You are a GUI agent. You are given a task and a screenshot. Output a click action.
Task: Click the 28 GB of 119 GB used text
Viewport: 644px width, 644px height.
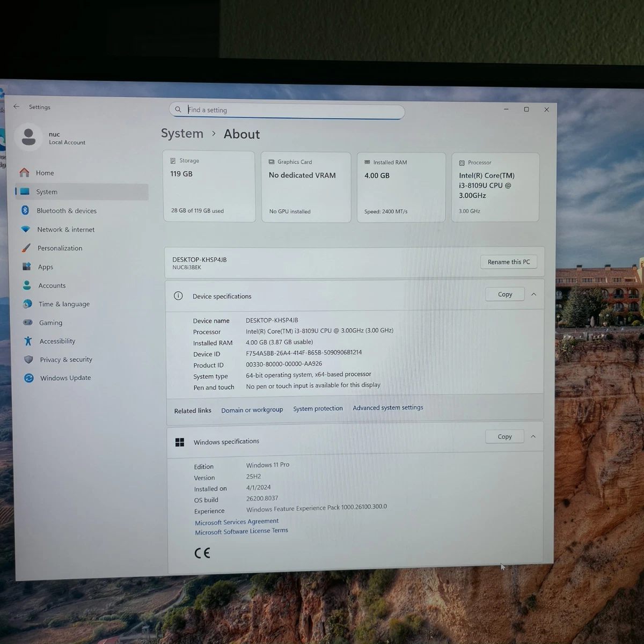point(197,210)
